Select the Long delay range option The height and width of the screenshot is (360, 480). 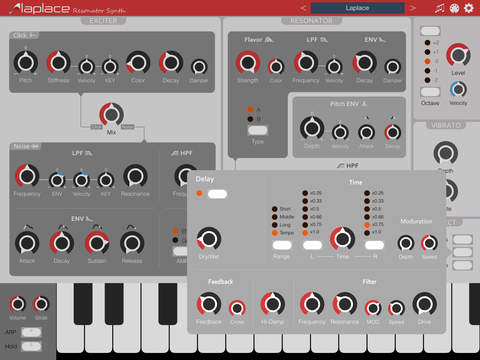tap(275, 225)
